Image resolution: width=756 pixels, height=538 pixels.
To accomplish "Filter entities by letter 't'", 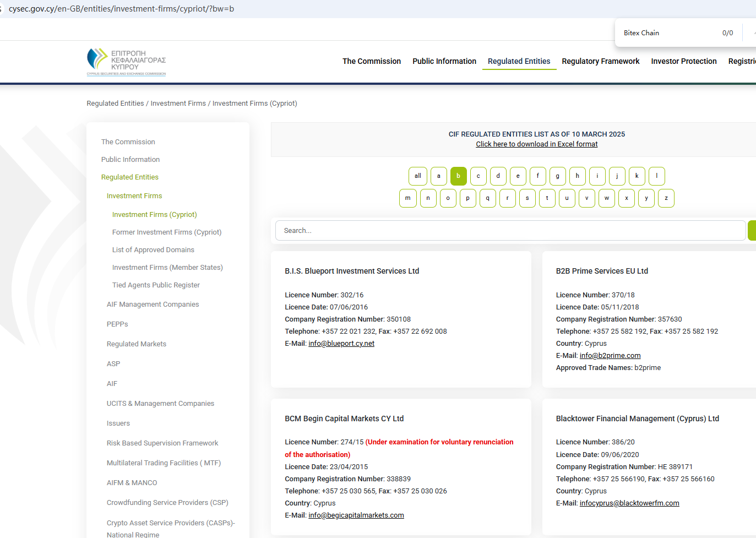I will click(x=547, y=198).
